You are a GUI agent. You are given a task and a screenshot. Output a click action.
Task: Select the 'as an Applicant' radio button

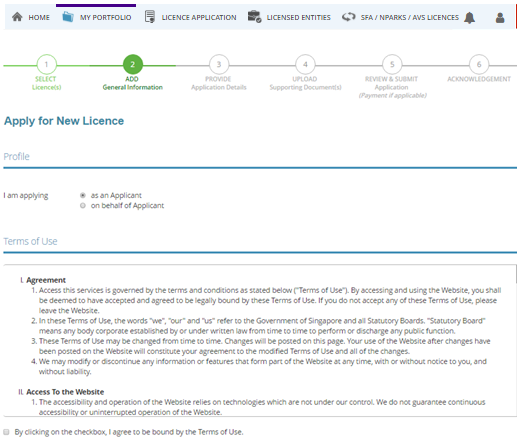click(x=83, y=195)
